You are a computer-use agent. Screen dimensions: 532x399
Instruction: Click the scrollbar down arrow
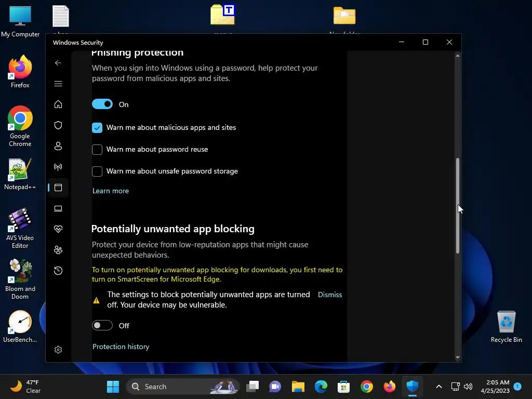pyautogui.click(x=457, y=357)
